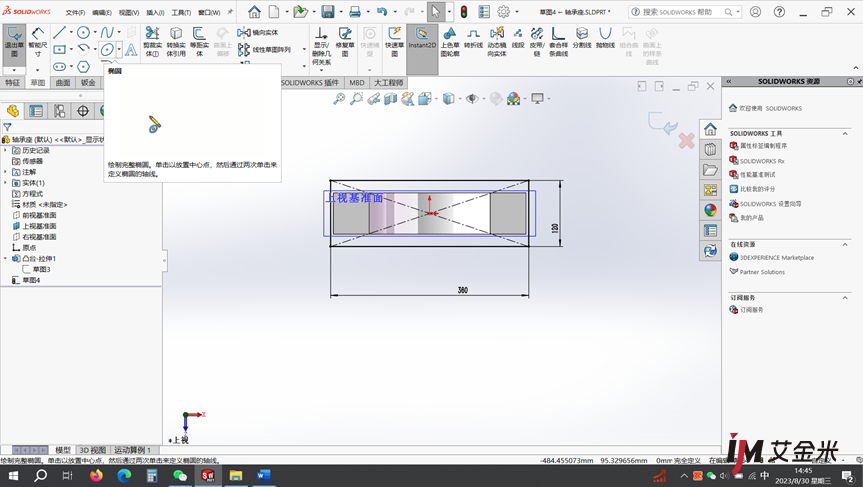The height and width of the screenshot is (487, 863).
Task: Click Shaded Sketch Contours (上色草图轮廓)
Action: [x=450, y=42]
